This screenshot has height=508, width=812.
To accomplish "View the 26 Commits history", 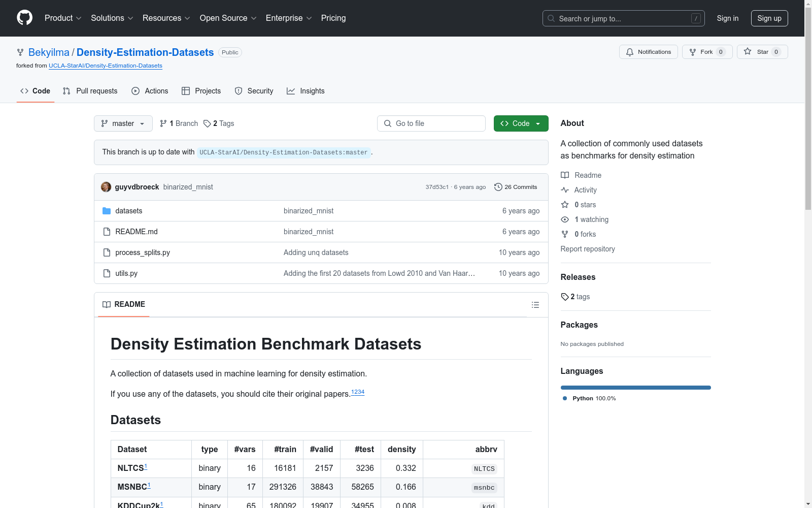I will point(516,187).
